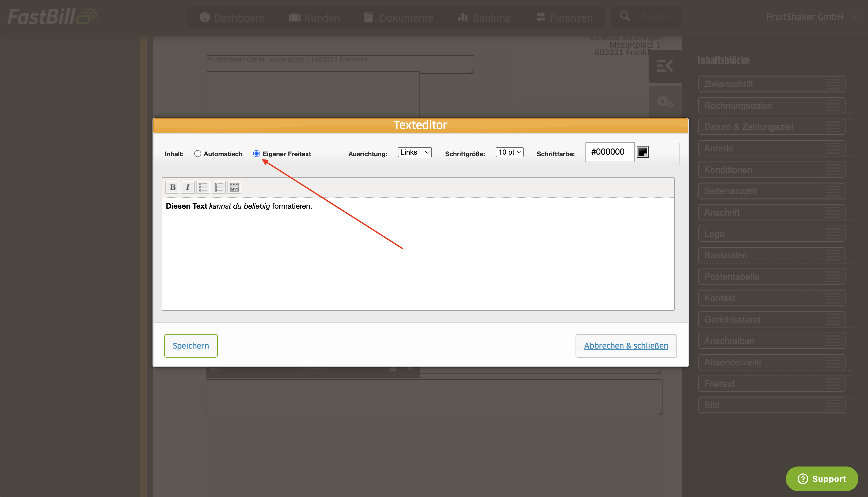Viewport: 868px width, 497px height.
Task: Insert a bulleted list
Action: coord(203,187)
